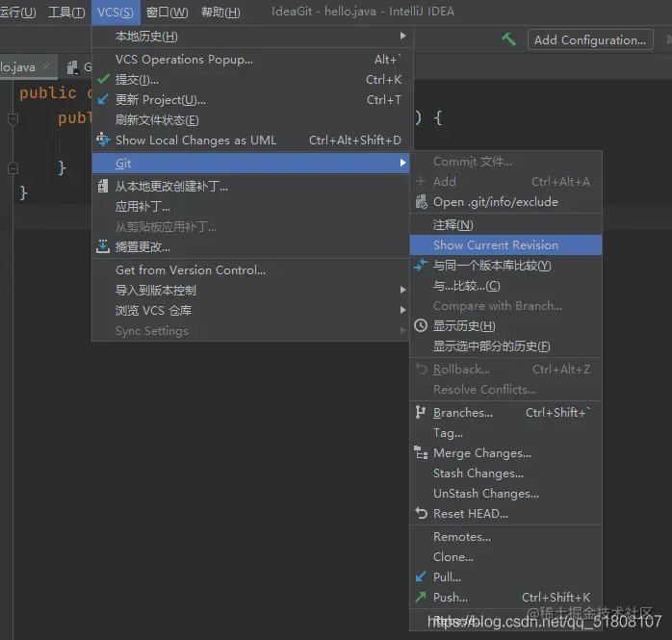Select Show Local Changes as UML
The width and height of the screenshot is (672, 640).
pos(250,140)
